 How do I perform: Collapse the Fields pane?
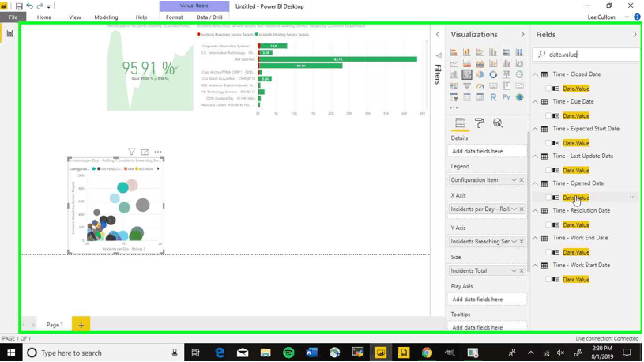(x=635, y=35)
